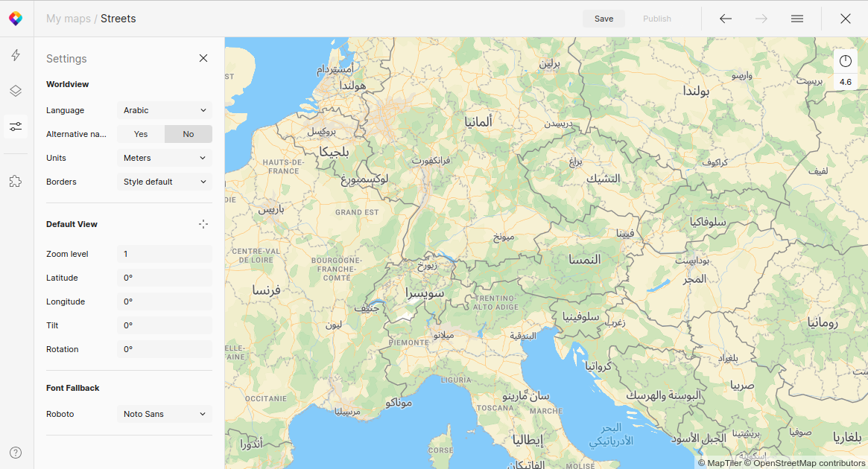Go to My maps breadcrumb
This screenshot has width=868, height=469.
pos(68,19)
